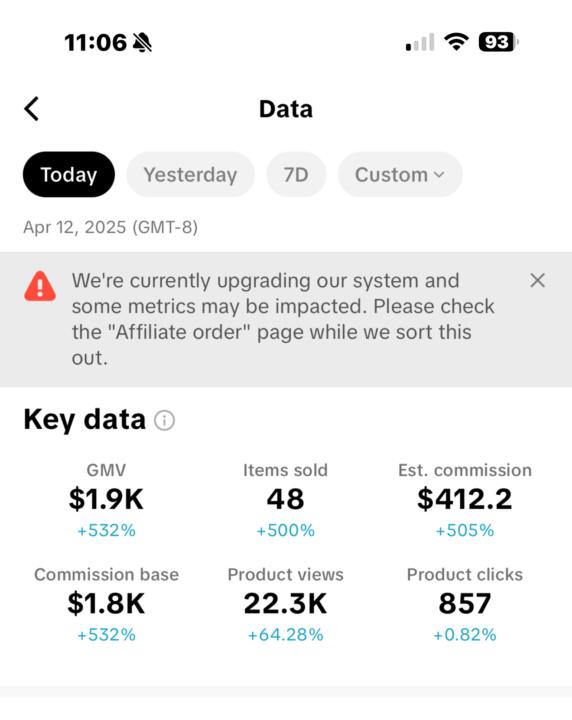Screen dimensions: 572x720
Task: Open the Product clicks 857 metric
Action: (x=465, y=605)
